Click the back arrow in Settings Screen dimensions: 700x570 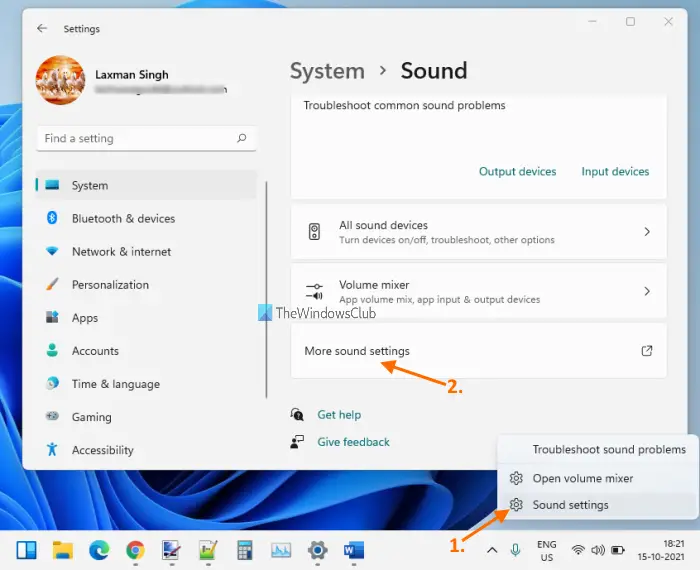click(x=43, y=29)
